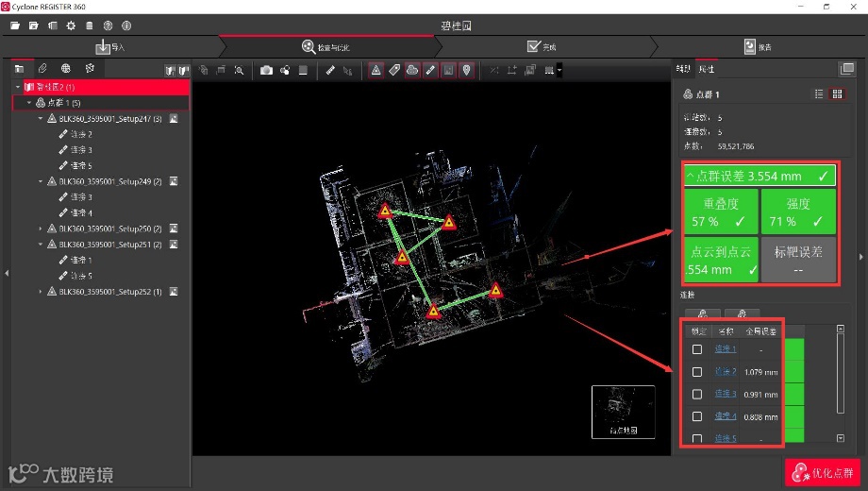Go to the report step
The width and height of the screenshot is (868, 491).
[758, 47]
